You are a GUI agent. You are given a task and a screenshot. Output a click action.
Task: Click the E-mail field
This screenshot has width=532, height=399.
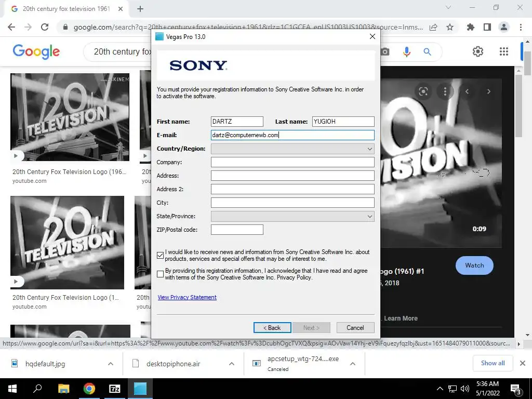[x=292, y=135]
